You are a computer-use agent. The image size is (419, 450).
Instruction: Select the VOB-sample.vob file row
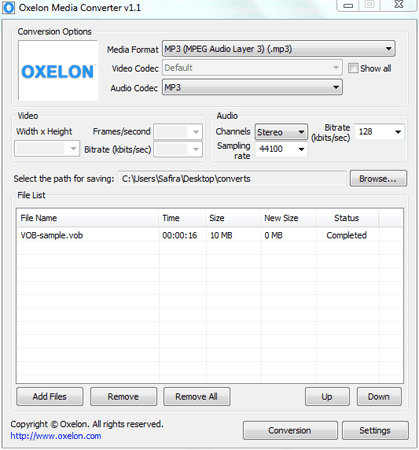(x=209, y=235)
